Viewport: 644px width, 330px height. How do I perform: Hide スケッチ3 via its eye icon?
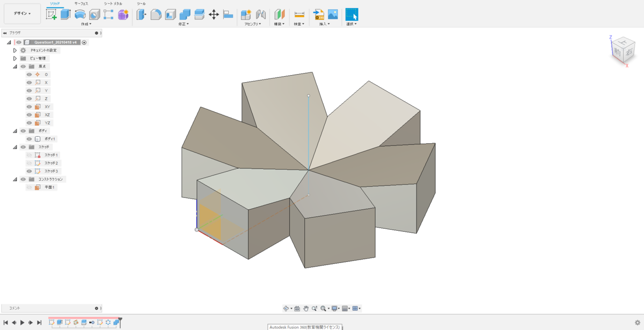[x=30, y=171]
